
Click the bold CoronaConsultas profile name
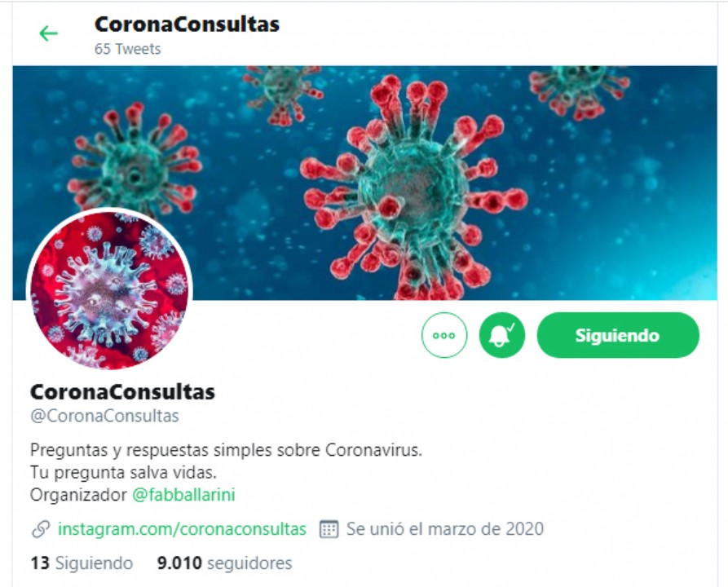coord(122,392)
